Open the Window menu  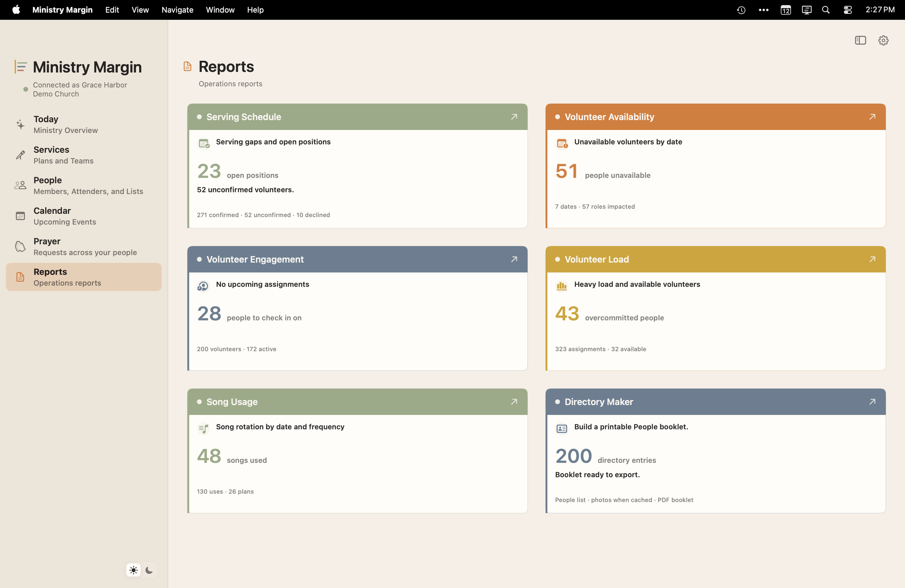point(220,10)
